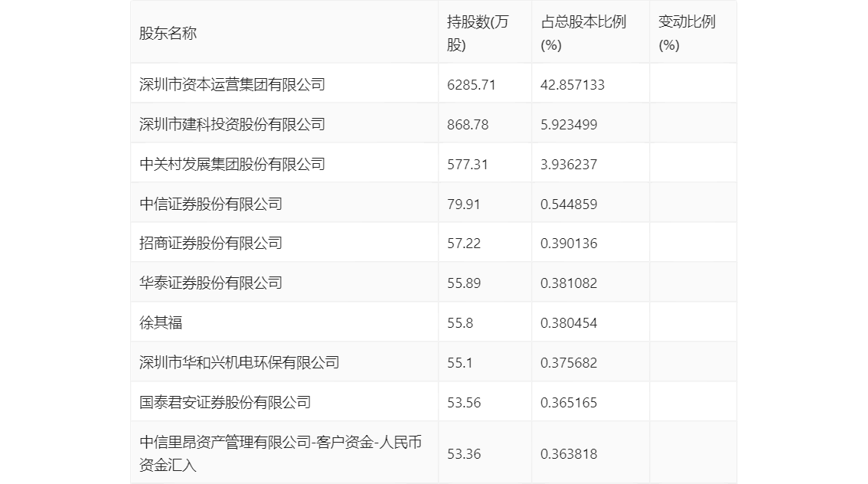Select shareholder 深圳市资本运营集团有限公司
This screenshot has height=484, width=868.
(232, 84)
